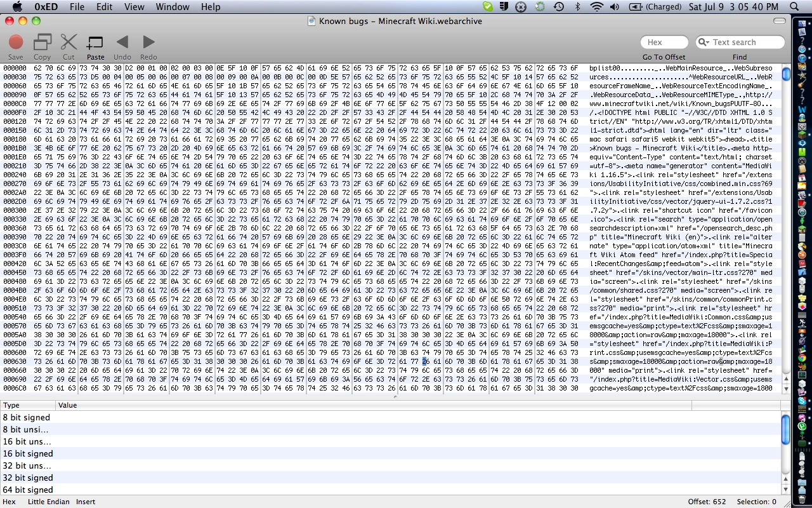The image size is (812, 508).
Task: Click the highlighted byte 26 in row 000630
Action: coord(426,361)
